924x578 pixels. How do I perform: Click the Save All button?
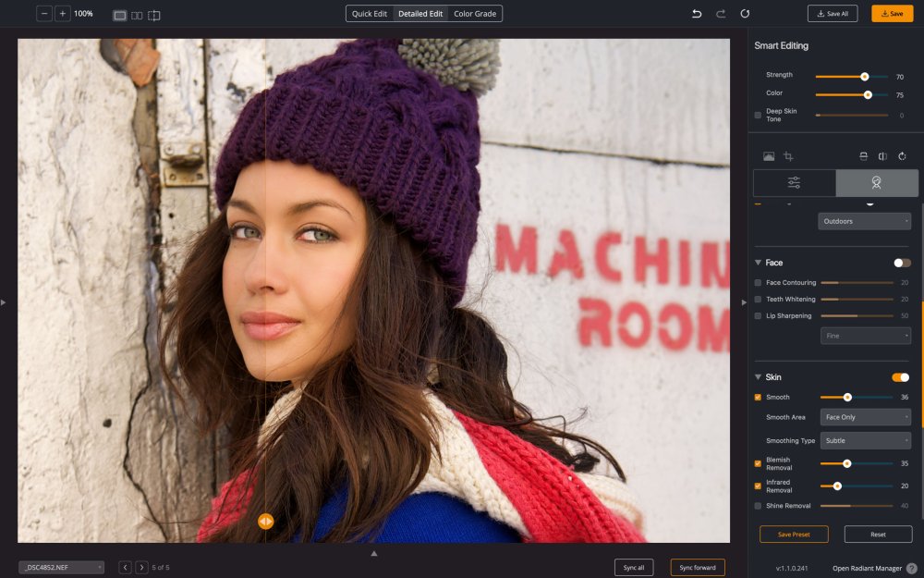click(833, 14)
